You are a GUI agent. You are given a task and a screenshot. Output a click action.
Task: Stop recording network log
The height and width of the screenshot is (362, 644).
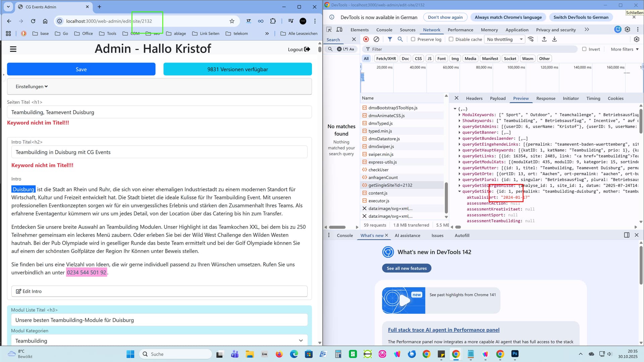[x=366, y=39]
